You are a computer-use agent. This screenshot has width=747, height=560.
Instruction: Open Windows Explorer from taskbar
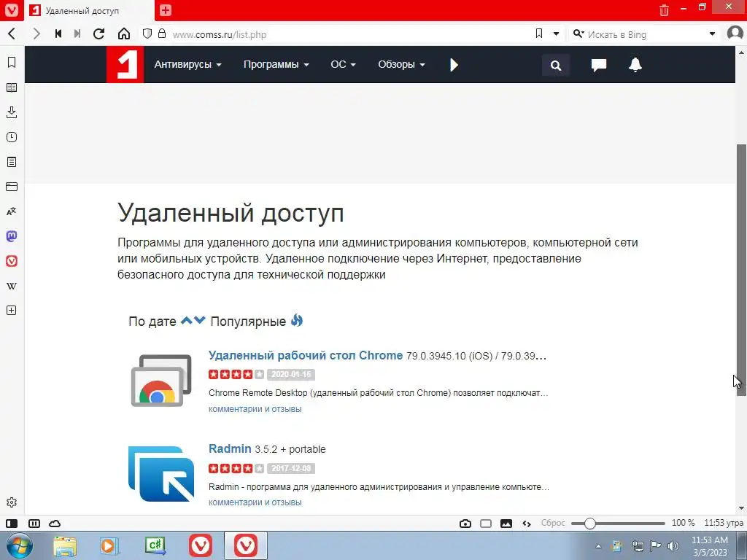click(65, 545)
